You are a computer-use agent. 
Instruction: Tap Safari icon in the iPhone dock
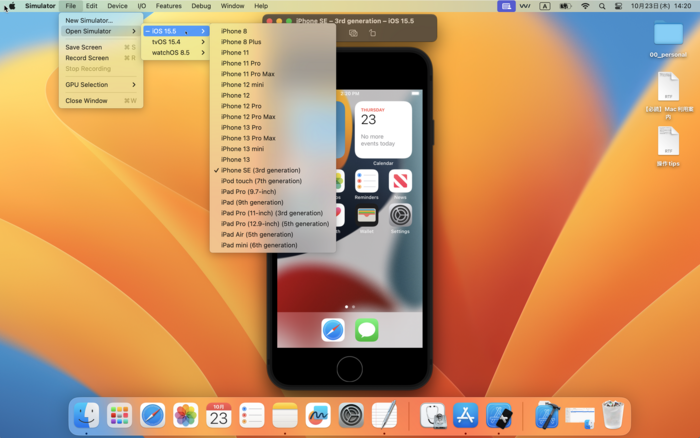click(x=333, y=329)
